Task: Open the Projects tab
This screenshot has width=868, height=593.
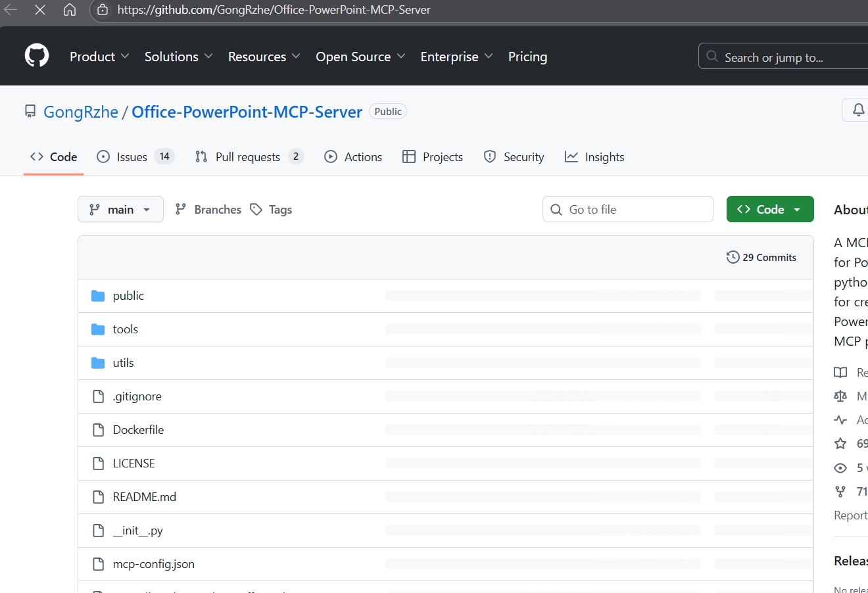Action: pyautogui.click(x=433, y=156)
